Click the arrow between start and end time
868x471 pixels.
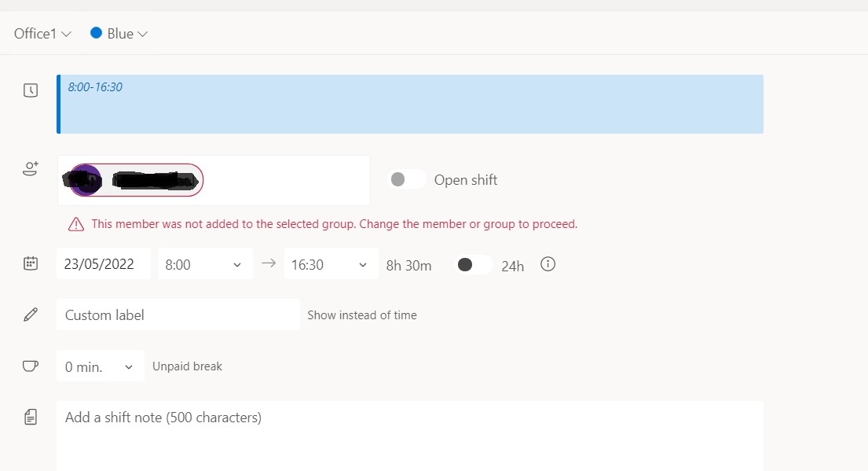point(269,263)
